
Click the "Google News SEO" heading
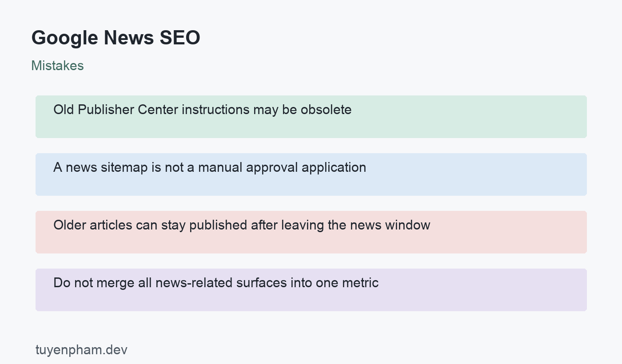(116, 38)
